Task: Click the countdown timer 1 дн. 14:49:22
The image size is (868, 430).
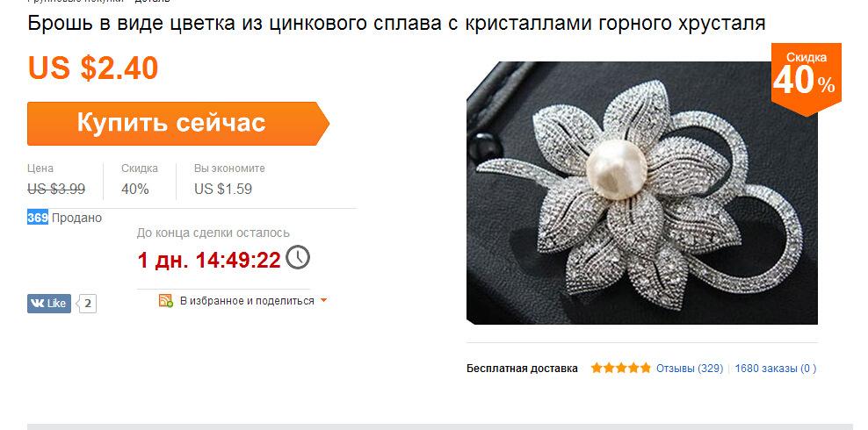Action: coord(209,260)
